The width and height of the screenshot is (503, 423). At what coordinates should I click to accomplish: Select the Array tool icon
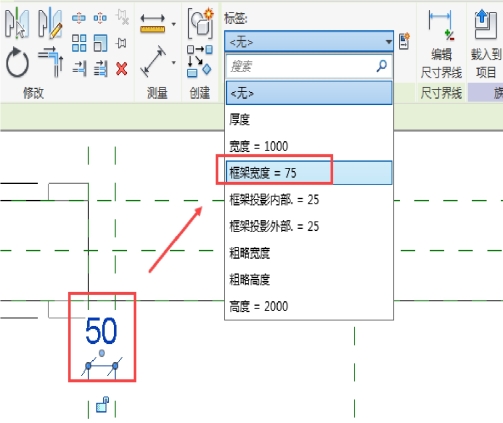[79, 43]
